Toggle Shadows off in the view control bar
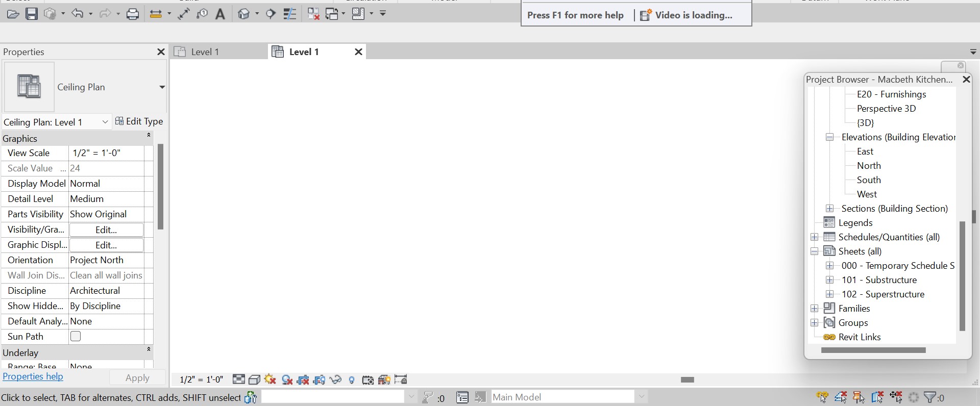The width and height of the screenshot is (980, 406). coord(287,379)
